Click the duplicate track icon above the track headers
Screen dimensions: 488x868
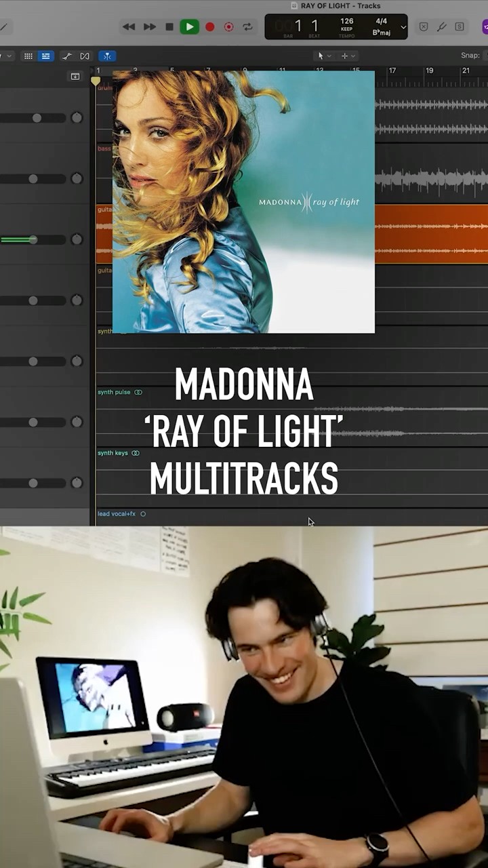[x=75, y=77]
